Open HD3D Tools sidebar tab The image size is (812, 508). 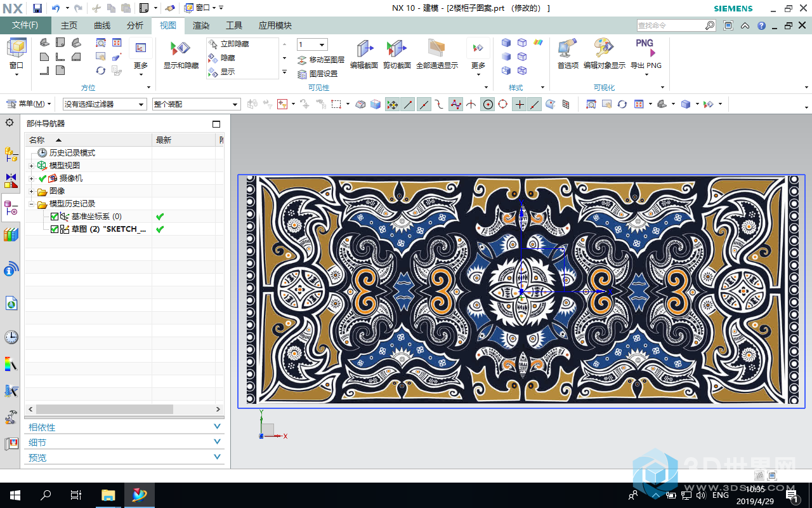point(11,269)
